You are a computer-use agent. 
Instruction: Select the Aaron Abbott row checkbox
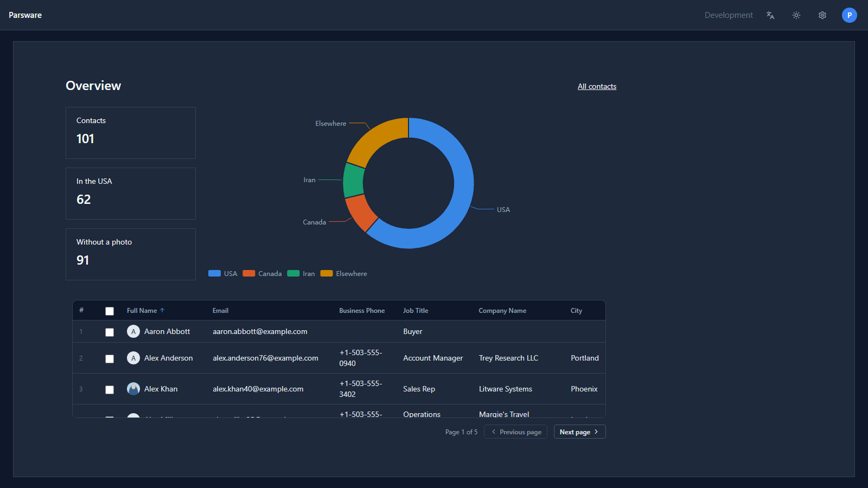pyautogui.click(x=110, y=332)
